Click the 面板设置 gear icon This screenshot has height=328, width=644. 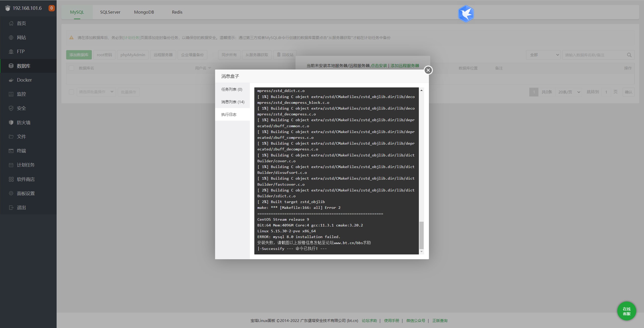point(11,193)
